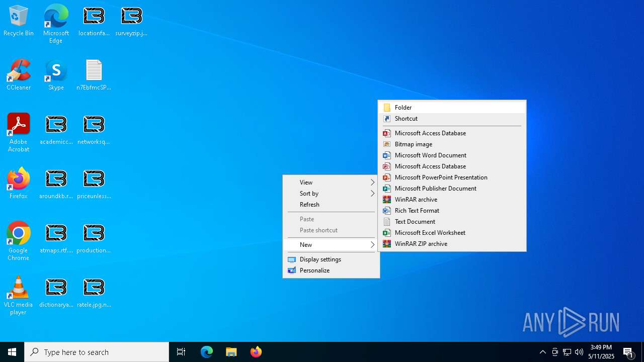Open the volume control in tray
Screen dimensions: 644x362
(x=579, y=352)
